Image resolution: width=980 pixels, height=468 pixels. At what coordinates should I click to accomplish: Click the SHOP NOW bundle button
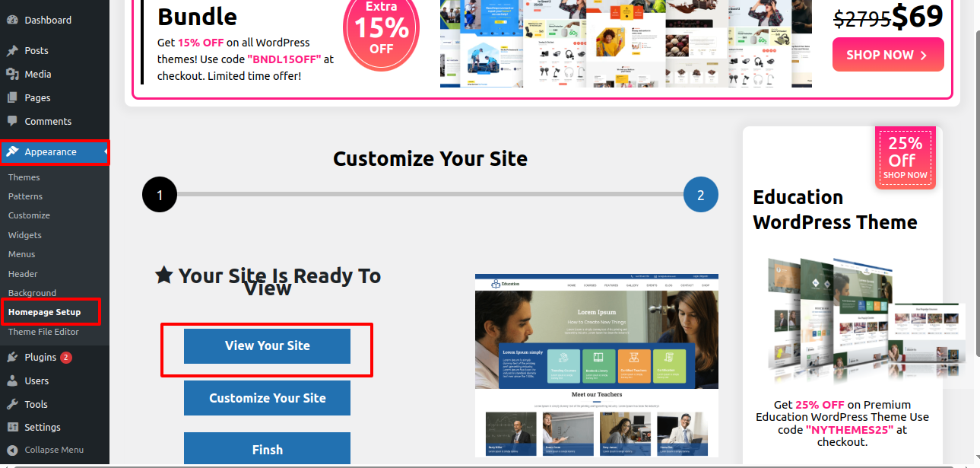[888, 55]
